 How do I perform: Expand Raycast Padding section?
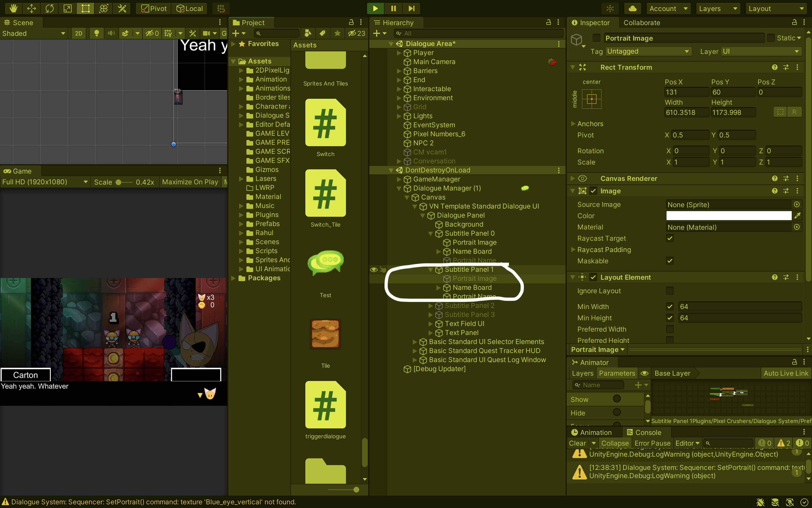pyautogui.click(x=573, y=250)
